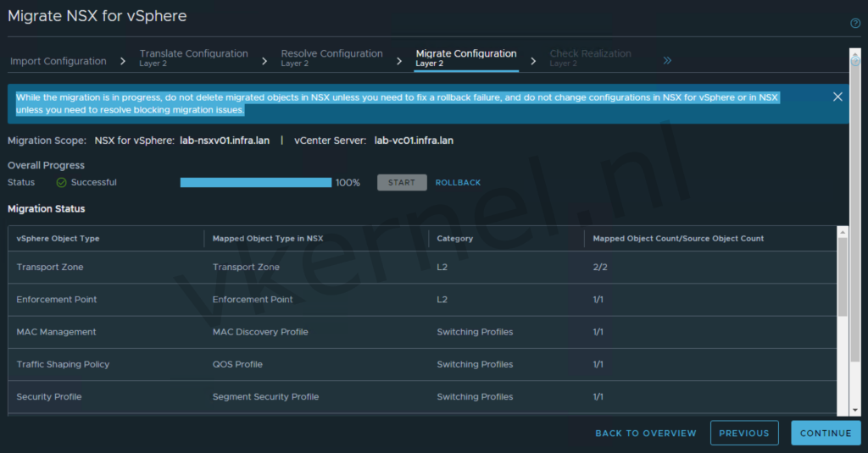Click the PREVIOUS button

tap(744, 433)
